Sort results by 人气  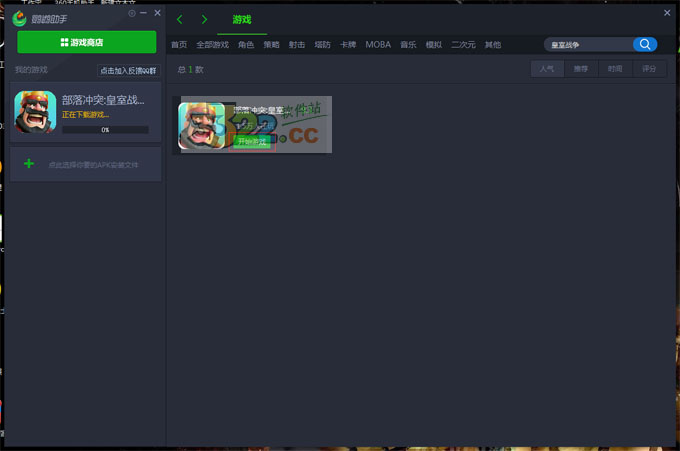[547, 69]
